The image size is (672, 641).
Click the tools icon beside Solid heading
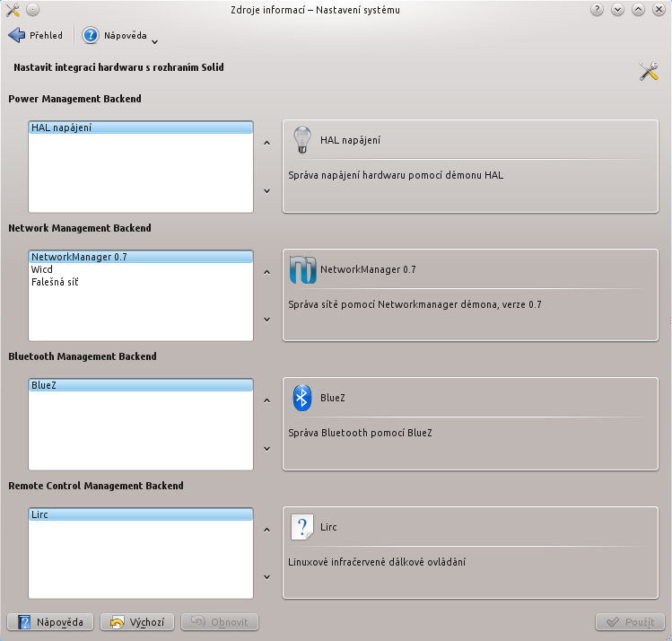coord(649,71)
